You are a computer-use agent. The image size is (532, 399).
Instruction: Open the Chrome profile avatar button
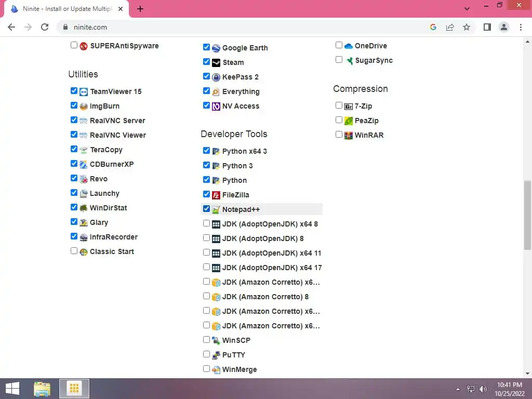tap(504, 27)
